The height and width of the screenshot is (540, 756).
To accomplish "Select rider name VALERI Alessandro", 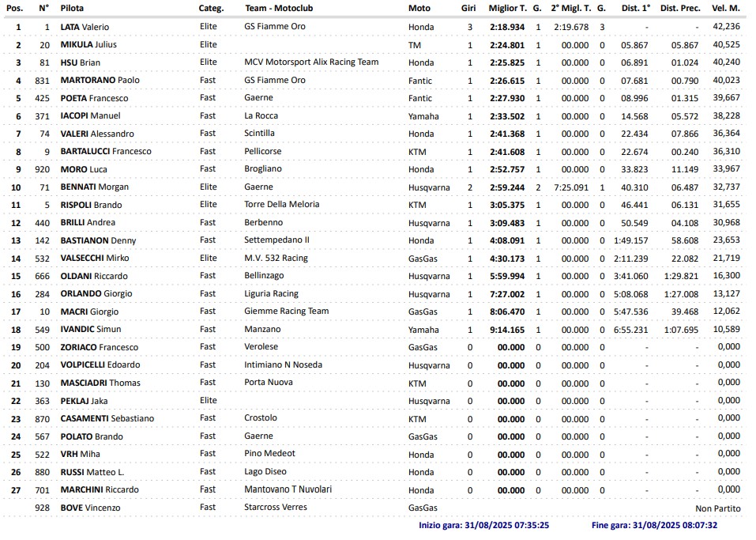I will click(97, 134).
